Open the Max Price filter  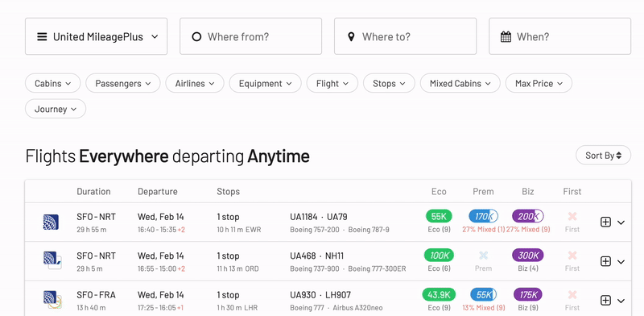click(x=539, y=83)
